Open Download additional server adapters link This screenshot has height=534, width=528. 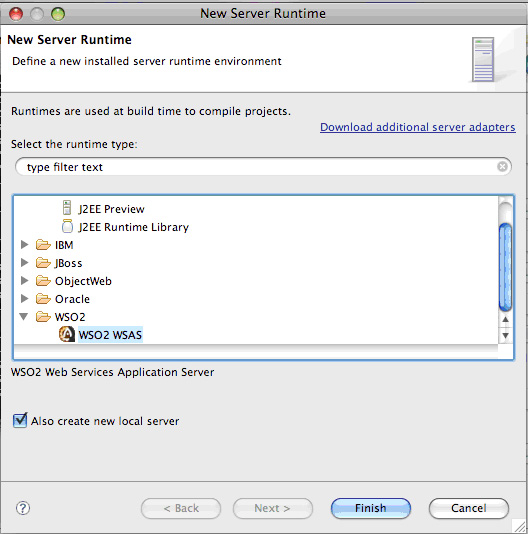point(418,127)
